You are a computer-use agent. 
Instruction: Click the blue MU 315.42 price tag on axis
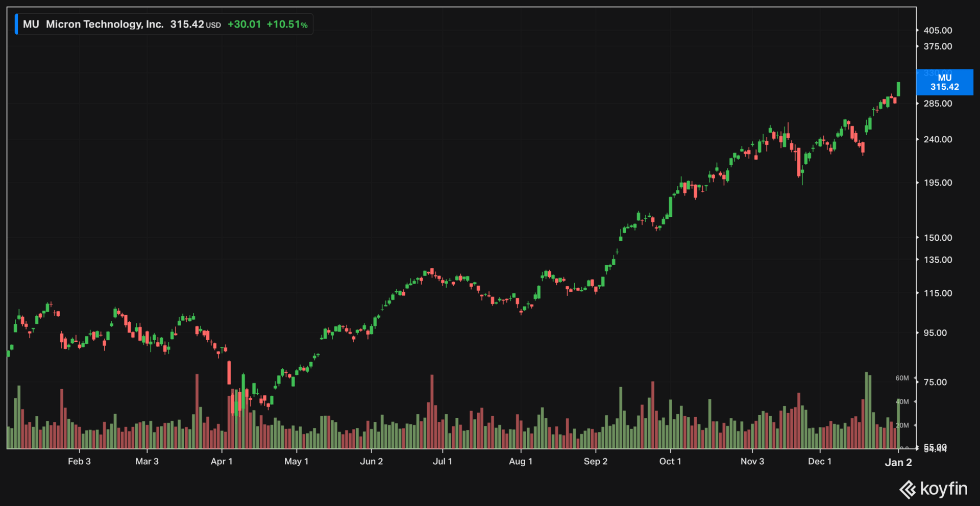coord(945,82)
